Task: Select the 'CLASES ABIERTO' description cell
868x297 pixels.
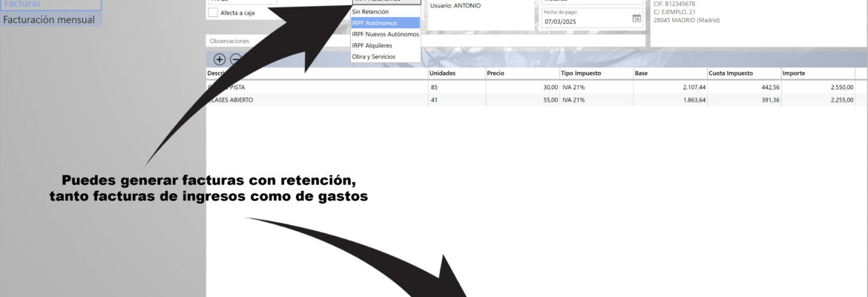Action: [317, 99]
